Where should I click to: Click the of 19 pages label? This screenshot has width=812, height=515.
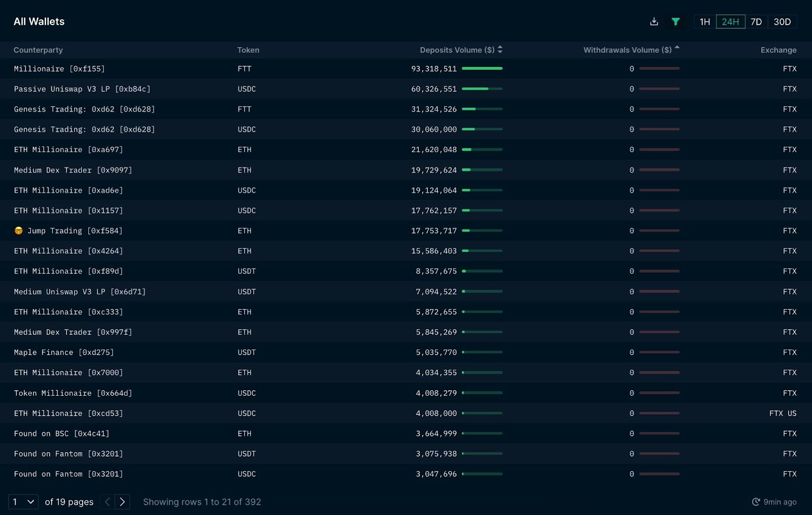pyautogui.click(x=69, y=502)
